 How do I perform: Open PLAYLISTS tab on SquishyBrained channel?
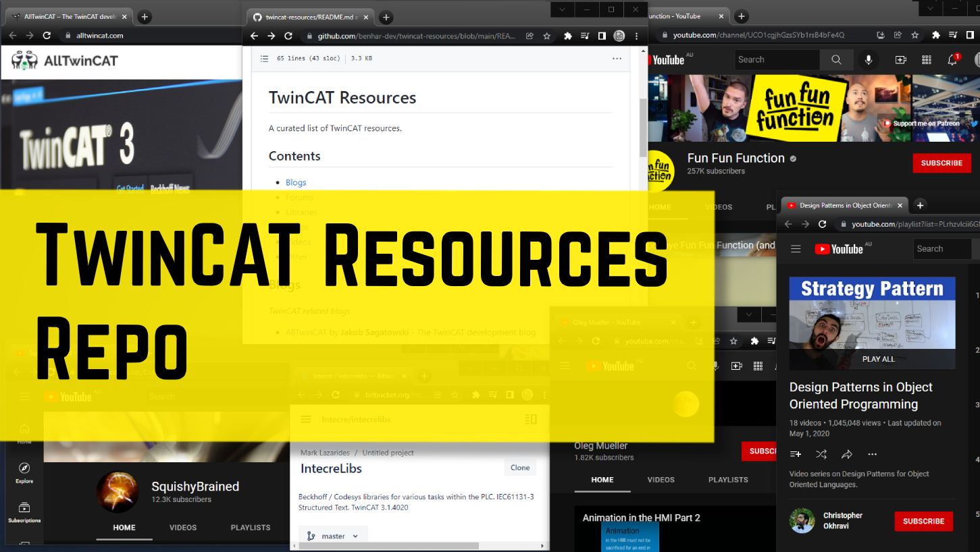tap(251, 528)
